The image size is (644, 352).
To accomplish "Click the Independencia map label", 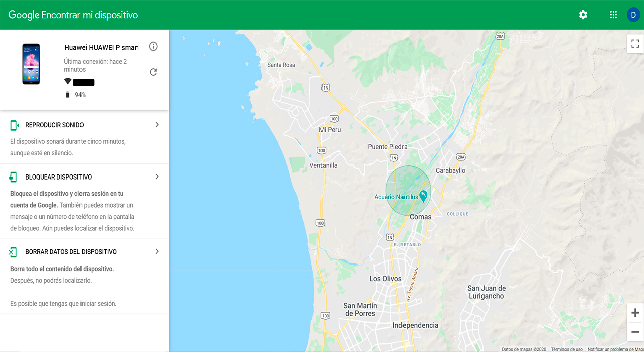I will tap(415, 325).
